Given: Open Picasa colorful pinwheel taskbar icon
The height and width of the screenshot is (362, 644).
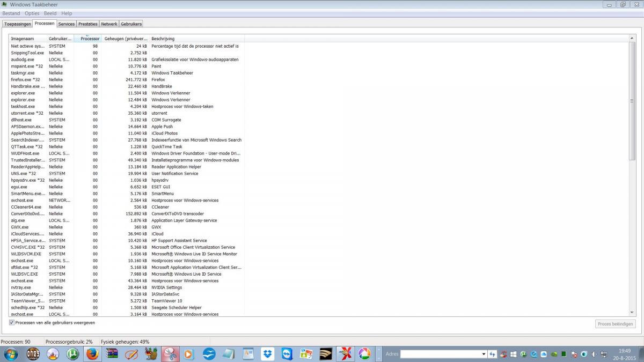Looking at the screenshot, I should click(x=364, y=354).
